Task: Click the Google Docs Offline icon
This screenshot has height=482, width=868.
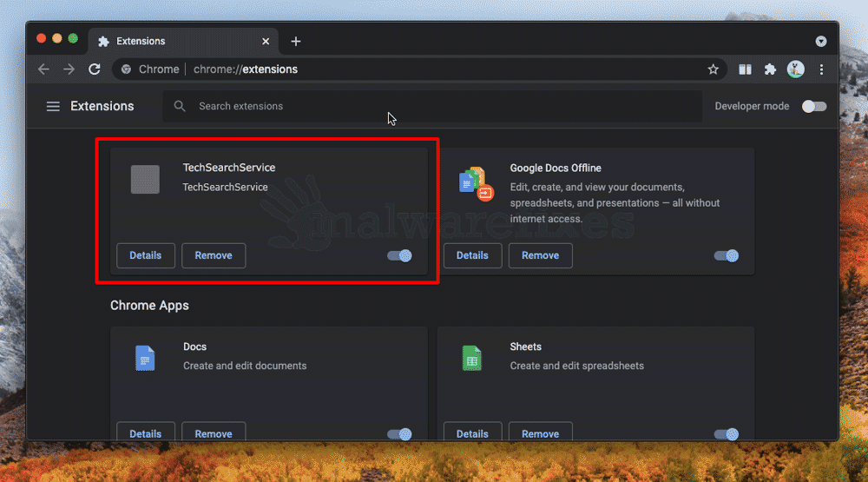Action: pos(476,184)
